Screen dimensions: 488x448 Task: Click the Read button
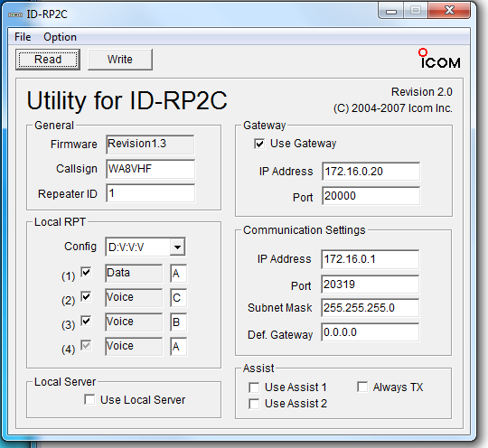pyautogui.click(x=48, y=60)
